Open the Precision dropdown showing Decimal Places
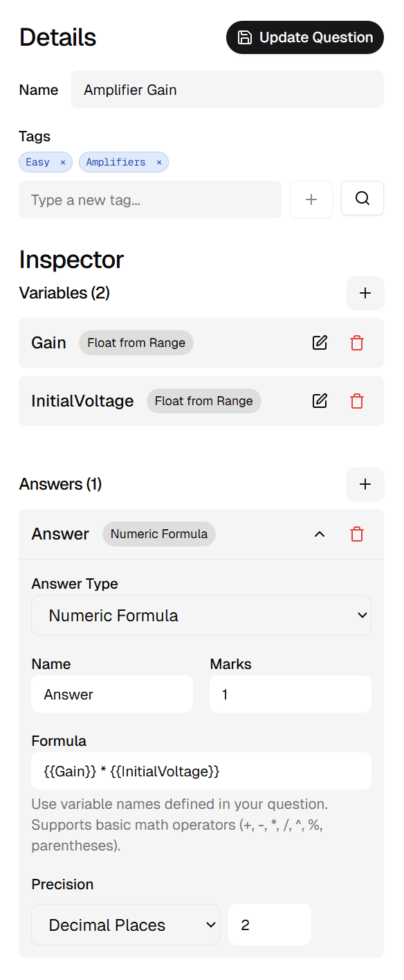404x980 pixels. 125,924
